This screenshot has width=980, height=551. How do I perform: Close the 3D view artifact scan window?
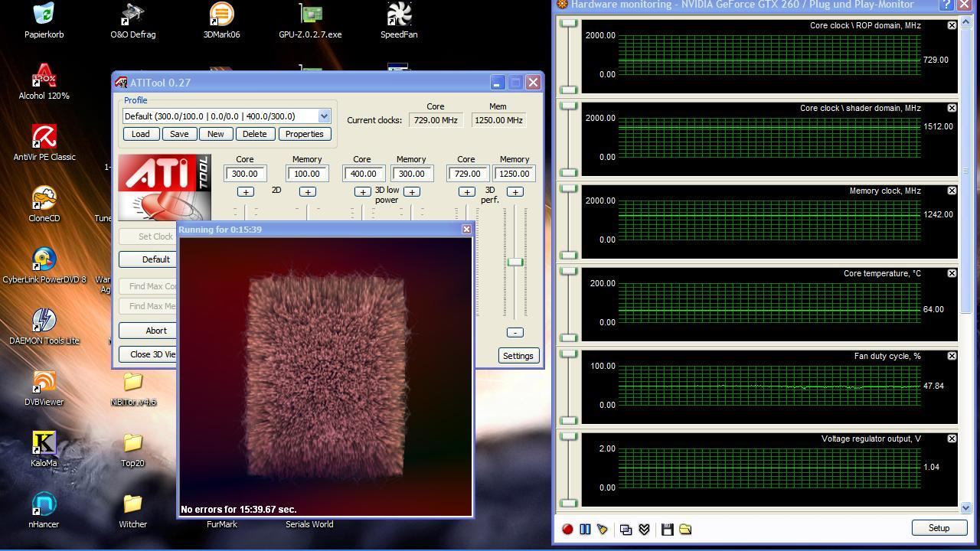[466, 229]
